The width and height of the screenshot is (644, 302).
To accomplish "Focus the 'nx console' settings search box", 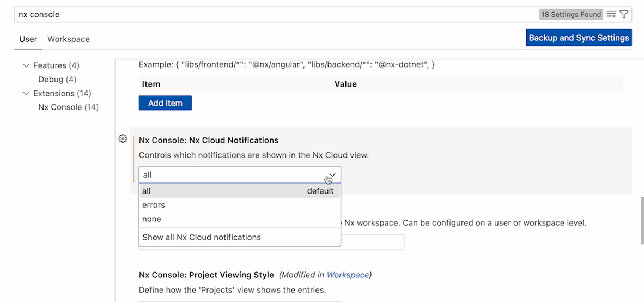I will pyautogui.click(x=272, y=14).
